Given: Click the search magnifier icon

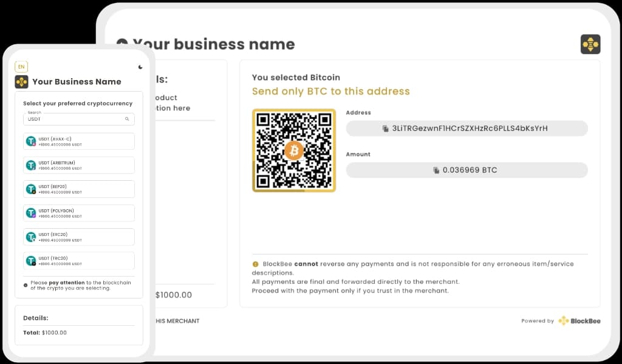Looking at the screenshot, I should coord(127,119).
